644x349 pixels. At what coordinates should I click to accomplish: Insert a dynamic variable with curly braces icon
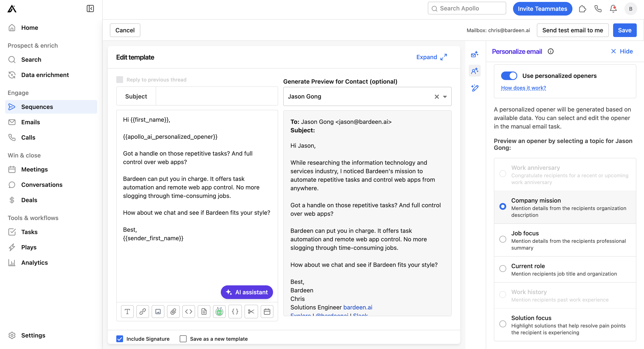point(235,312)
